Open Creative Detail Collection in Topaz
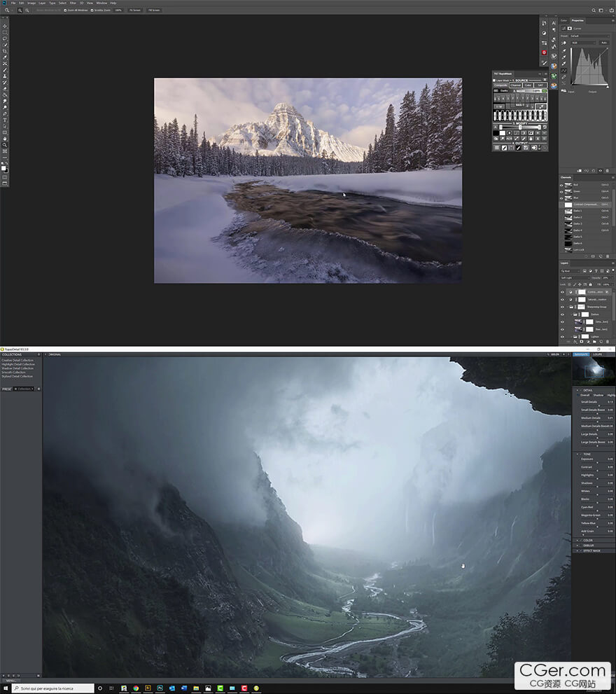This screenshot has width=616, height=694. (17, 360)
